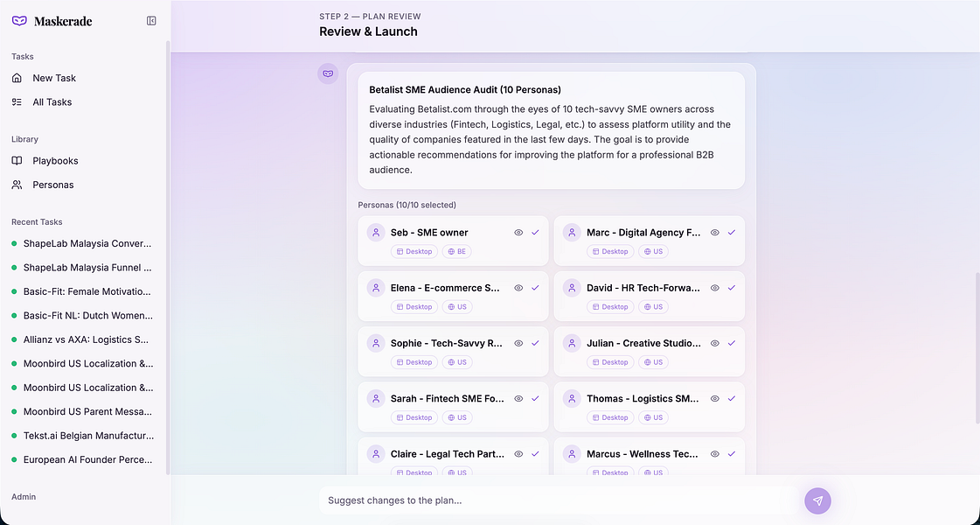Deselect Elena - E-commerce checkmark
The image size is (980, 525).
point(536,288)
